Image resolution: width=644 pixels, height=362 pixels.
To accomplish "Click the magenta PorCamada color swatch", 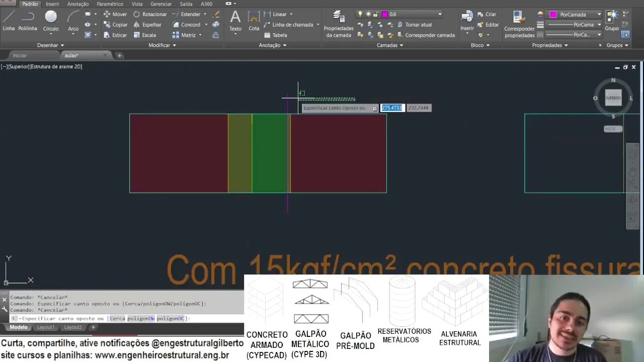I will click(553, 15).
